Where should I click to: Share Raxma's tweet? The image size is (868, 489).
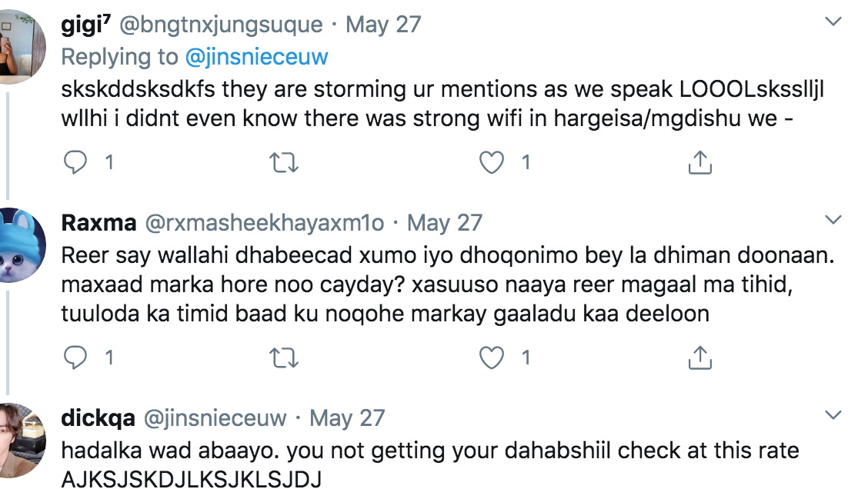point(699,358)
